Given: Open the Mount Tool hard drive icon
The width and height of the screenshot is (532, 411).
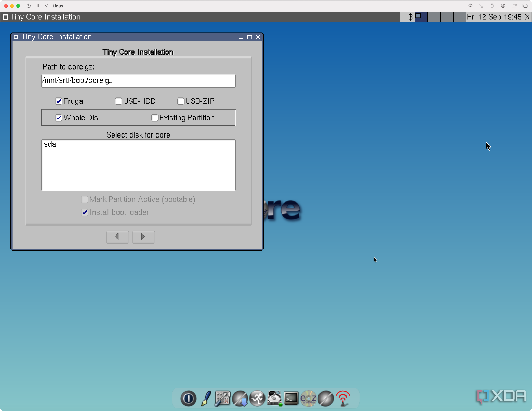Looking at the screenshot, I should [275, 398].
